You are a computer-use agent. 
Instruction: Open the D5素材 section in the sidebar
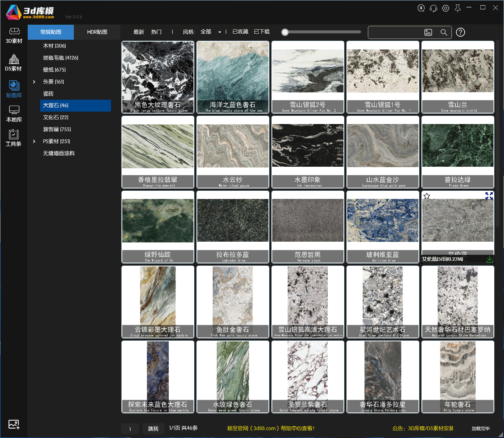[13, 63]
